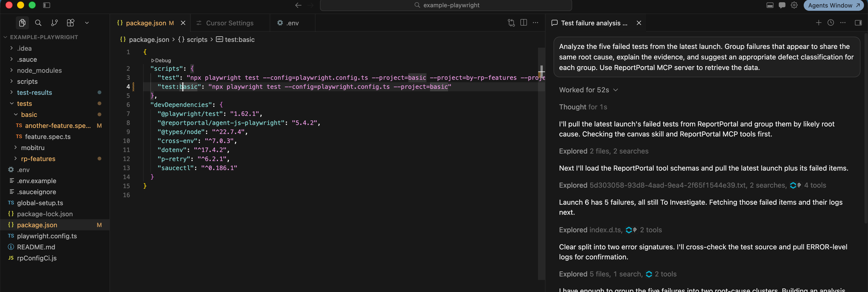868x292 pixels.
Task: Expand Explored 5 files, 1 search, 2 tools
Action: [x=618, y=274]
